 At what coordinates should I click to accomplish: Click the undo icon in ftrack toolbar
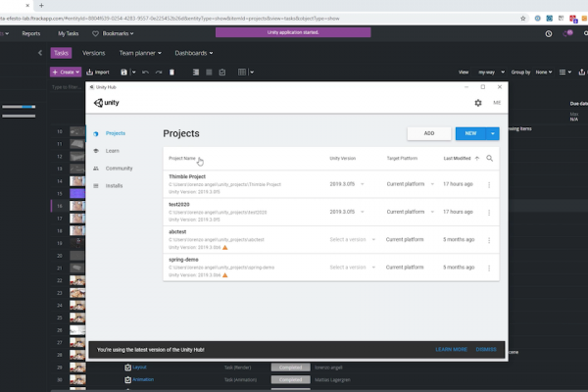point(145,72)
